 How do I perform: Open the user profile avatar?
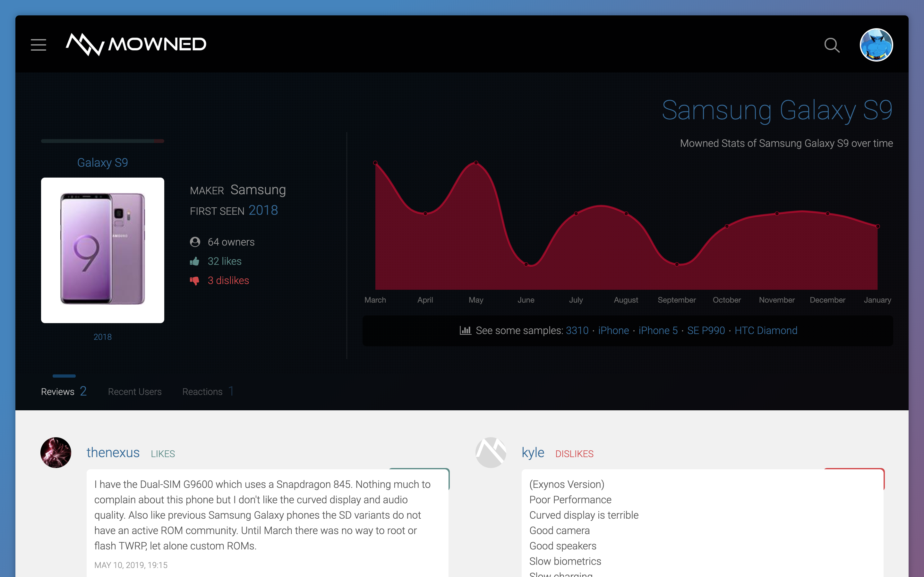(876, 45)
